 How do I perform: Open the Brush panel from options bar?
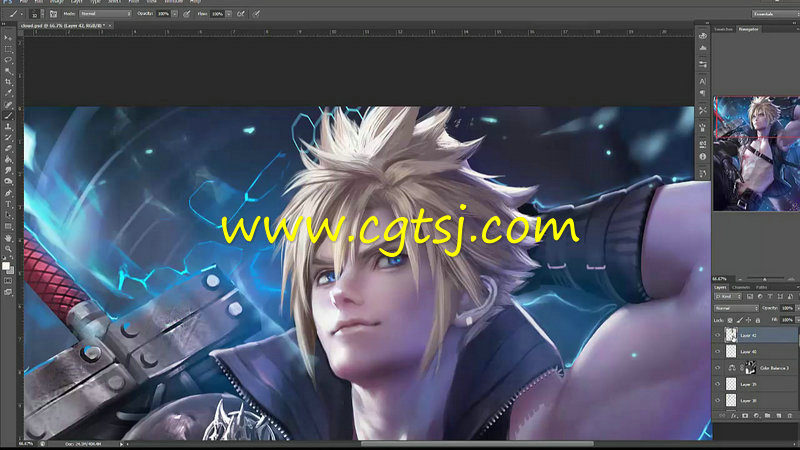pyautogui.click(x=53, y=14)
